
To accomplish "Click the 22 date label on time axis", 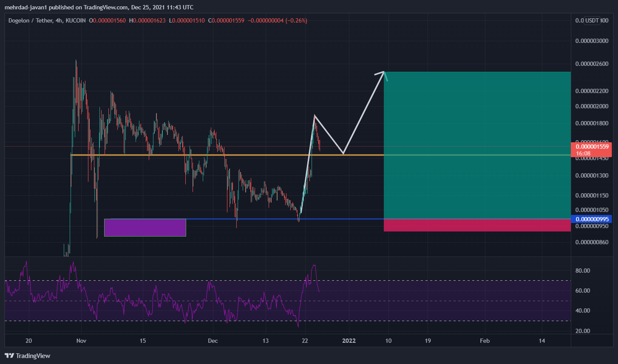I will tap(305, 341).
